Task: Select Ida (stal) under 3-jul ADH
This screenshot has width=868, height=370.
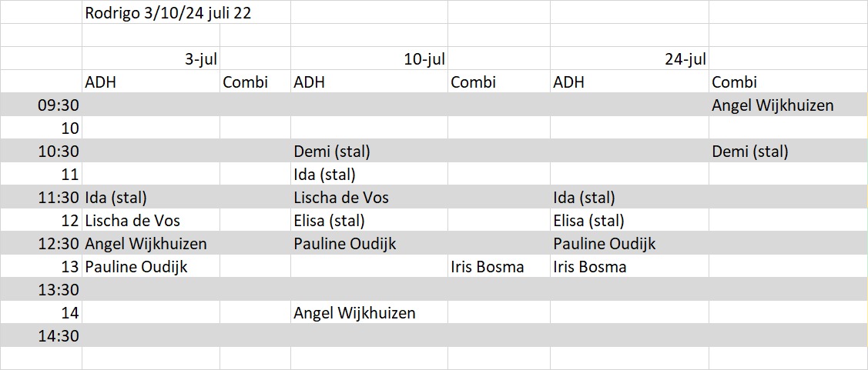Action: (116, 198)
